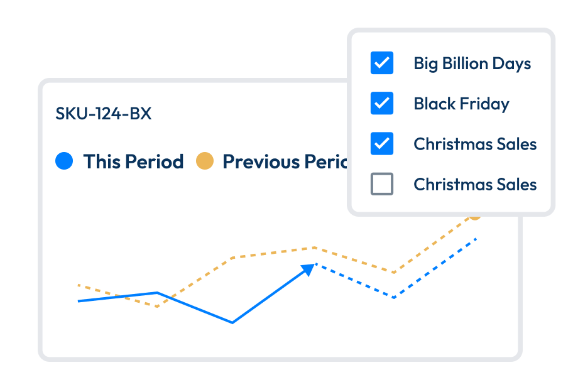Click the SKU-124-BX chart title
Viewport: 573px width, 392px height.
pos(104,114)
